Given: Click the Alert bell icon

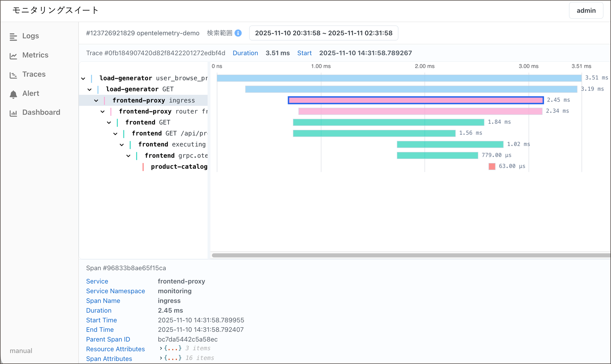Looking at the screenshot, I should pyautogui.click(x=13, y=94).
